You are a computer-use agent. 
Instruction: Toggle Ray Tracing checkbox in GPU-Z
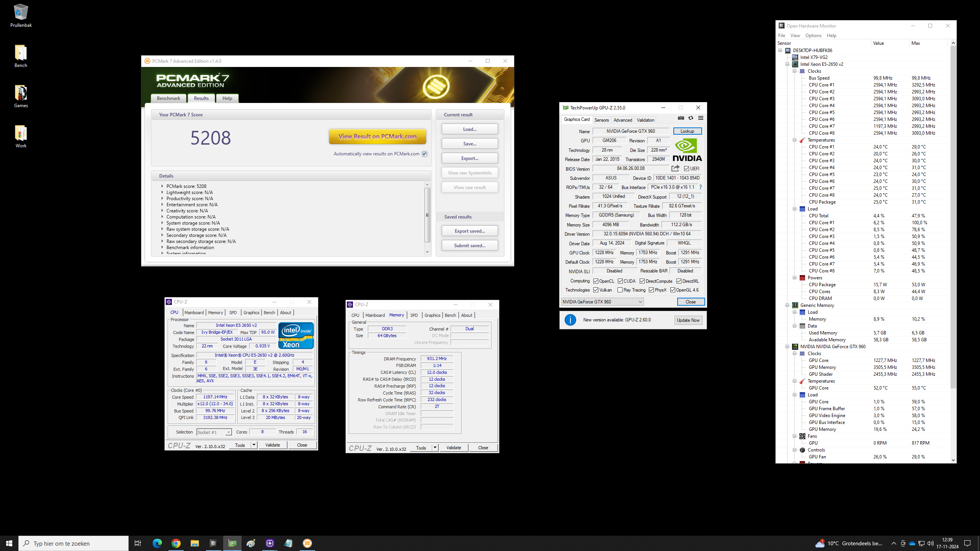tap(620, 290)
